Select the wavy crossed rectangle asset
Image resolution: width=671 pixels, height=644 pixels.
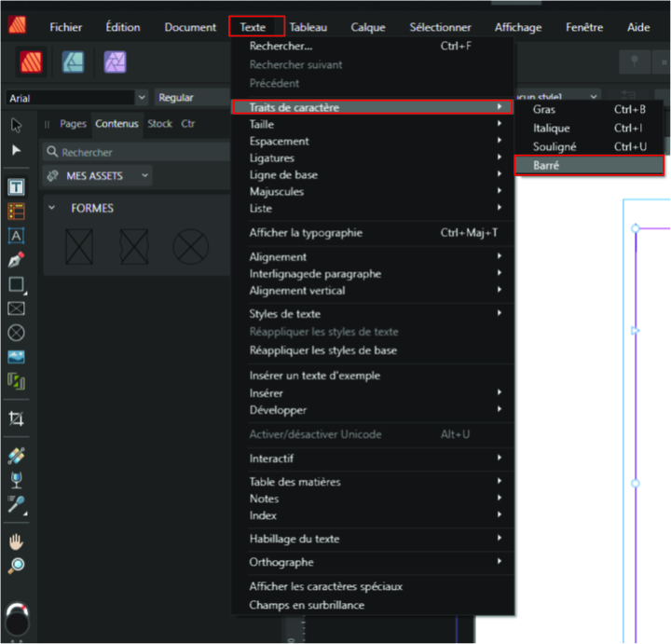(x=134, y=247)
